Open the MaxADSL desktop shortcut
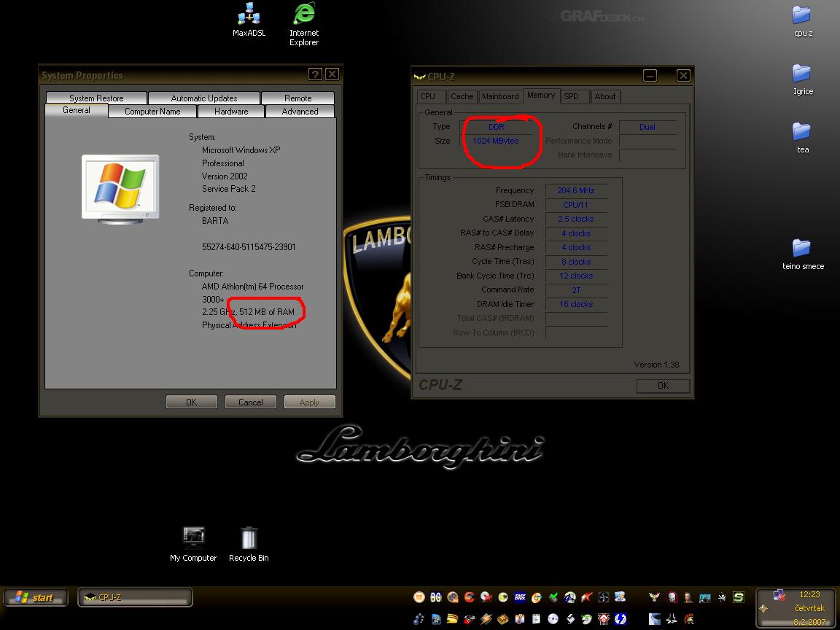Image resolution: width=840 pixels, height=630 pixels. tap(249, 15)
